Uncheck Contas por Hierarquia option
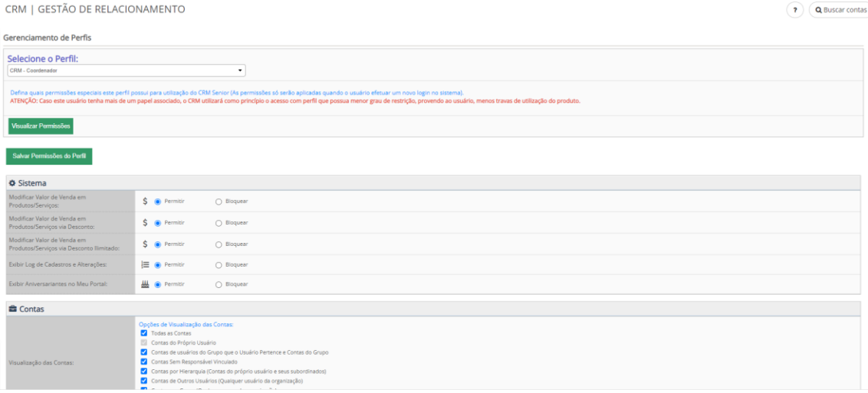 click(x=144, y=371)
